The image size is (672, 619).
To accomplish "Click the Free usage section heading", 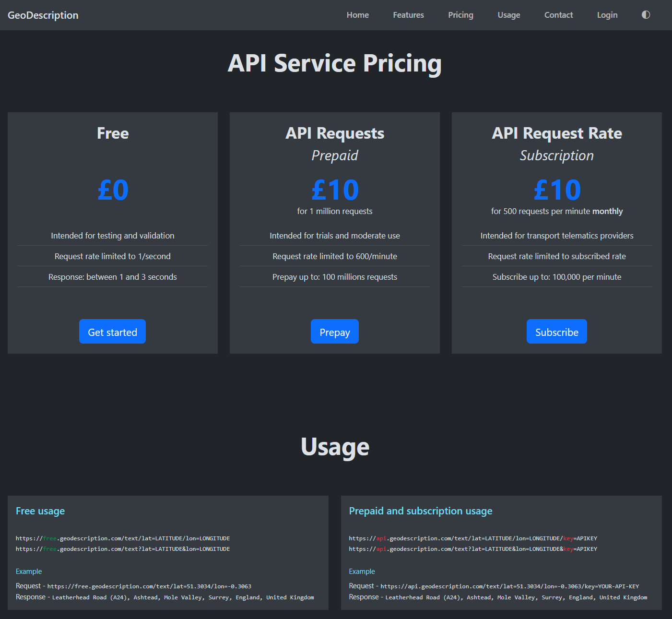I will point(40,511).
